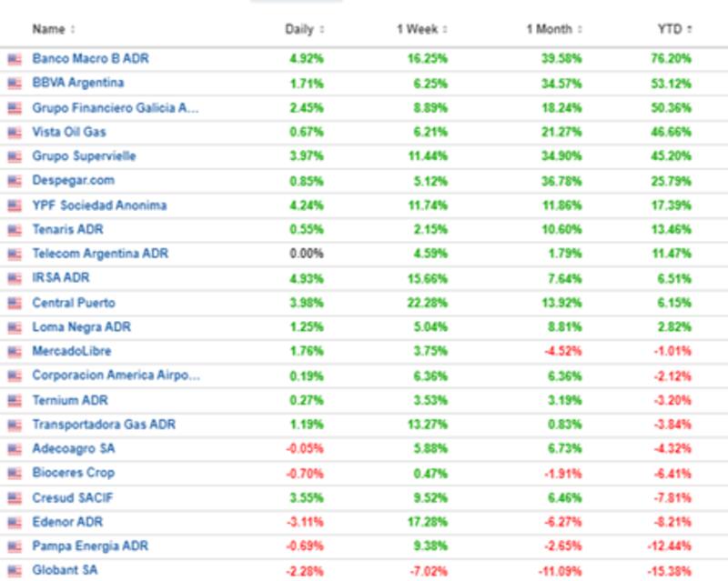Click the flag icon next to Edenor ADR
The height and width of the screenshot is (581, 728).
[x=14, y=523]
